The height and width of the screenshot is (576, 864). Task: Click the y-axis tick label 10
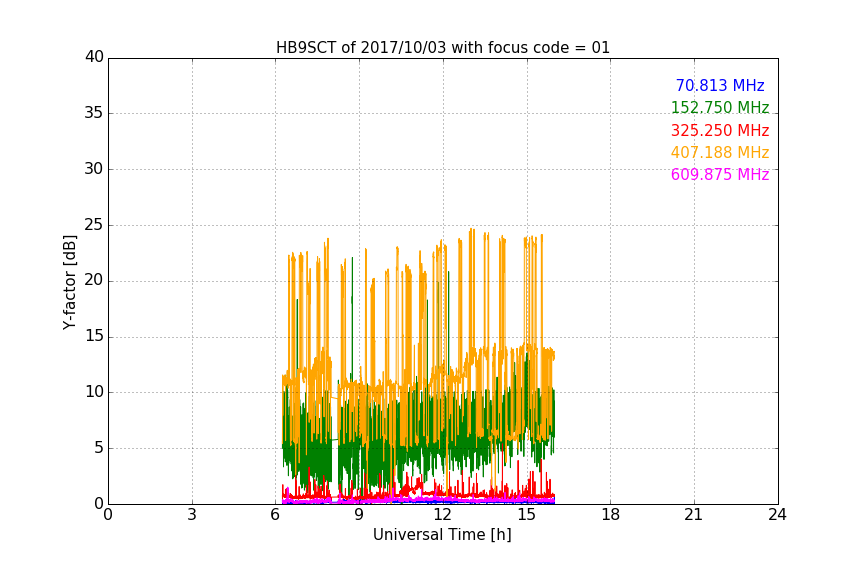[x=94, y=392]
